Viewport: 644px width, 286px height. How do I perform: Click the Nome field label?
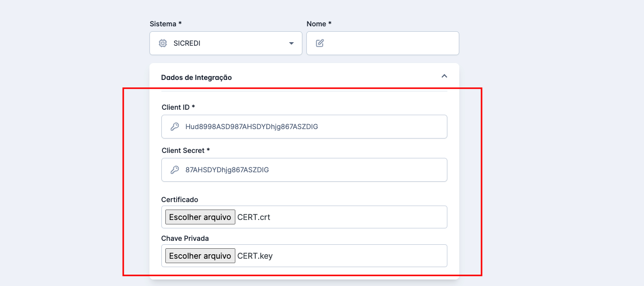point(319,24)
